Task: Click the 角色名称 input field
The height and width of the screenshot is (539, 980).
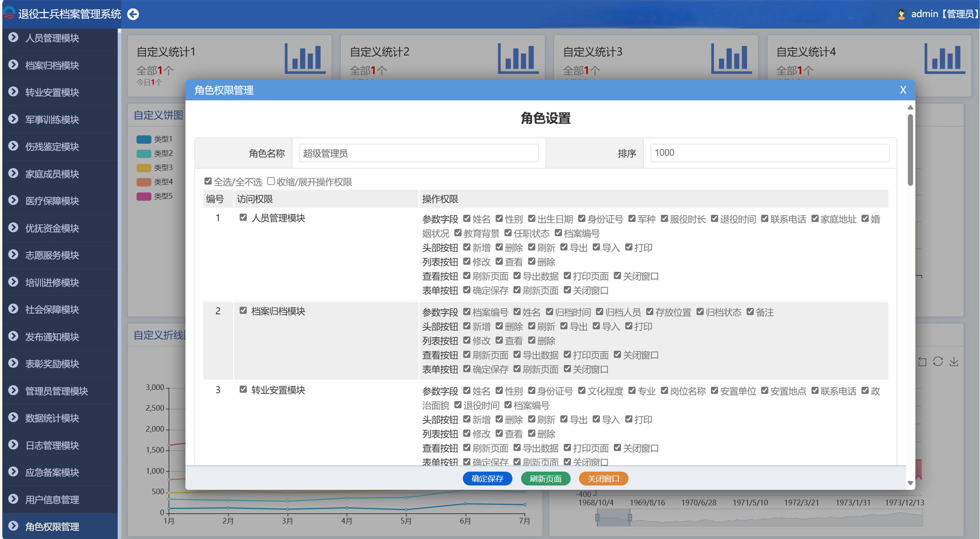Action: (418, 153)
